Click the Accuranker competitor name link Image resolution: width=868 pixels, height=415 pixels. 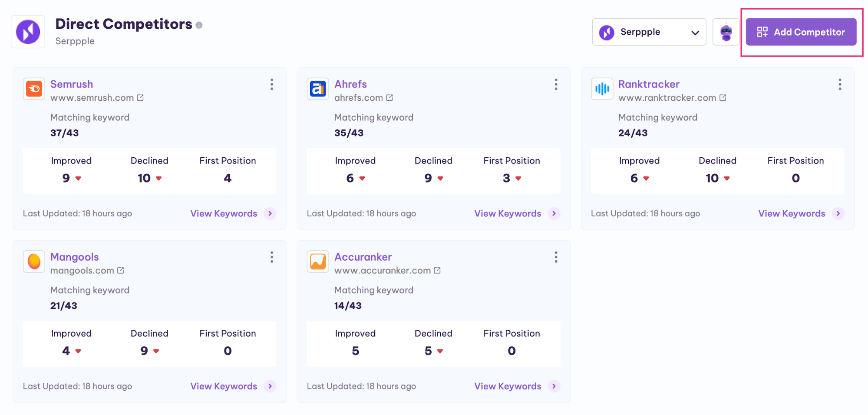[363, 257]
